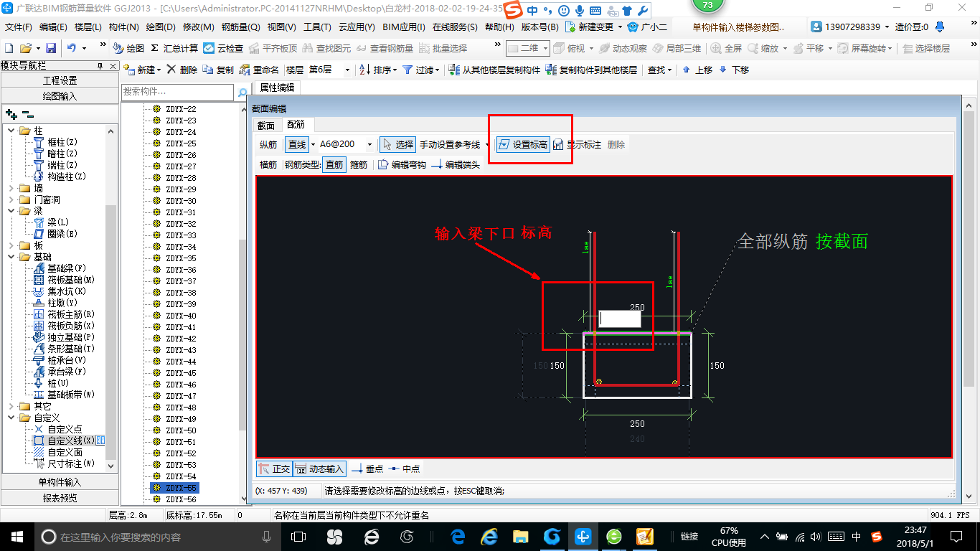Select 直线 line drawing mode
The height and width of the screenshot is (551, 980).
296,144
